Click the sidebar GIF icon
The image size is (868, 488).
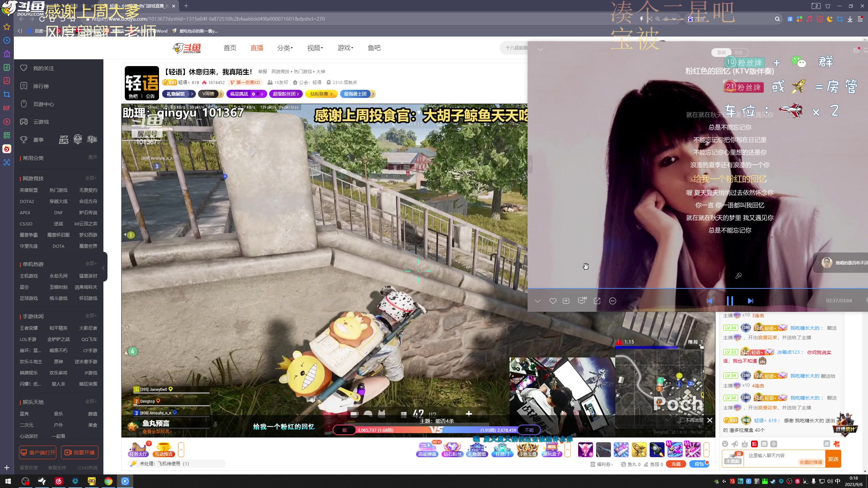7,108
